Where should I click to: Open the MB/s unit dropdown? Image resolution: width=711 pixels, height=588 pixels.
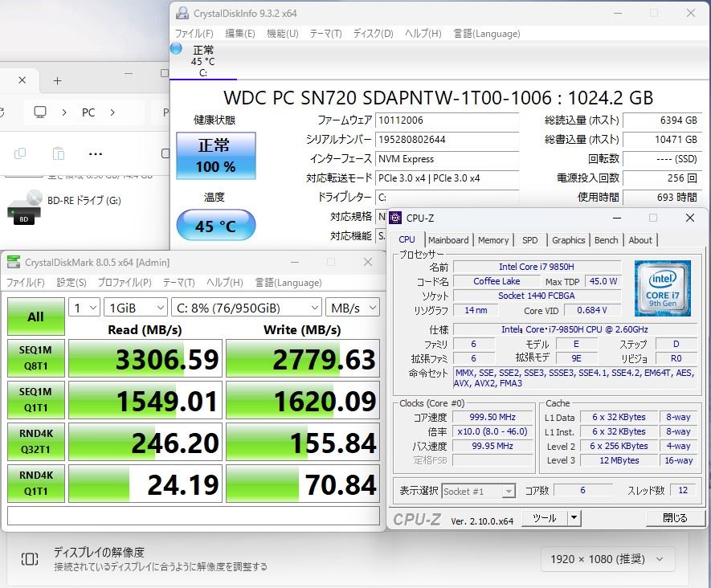pyautogui.click(x=353, y=308)
